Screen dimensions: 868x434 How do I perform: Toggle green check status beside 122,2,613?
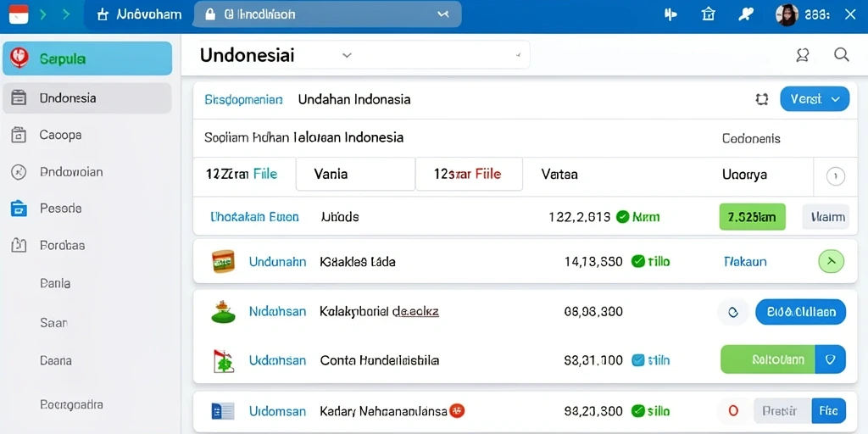point(623,217)
